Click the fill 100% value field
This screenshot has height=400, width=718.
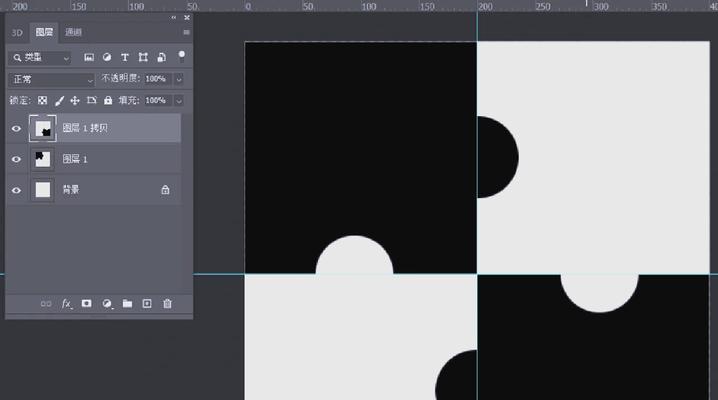tap(158, 100)
